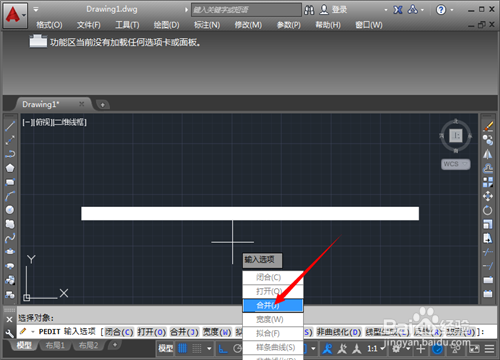This screenshot has height=360, width=500.
Task: Toggle snap mode in status bar
Action: click(x=197, y=349)
